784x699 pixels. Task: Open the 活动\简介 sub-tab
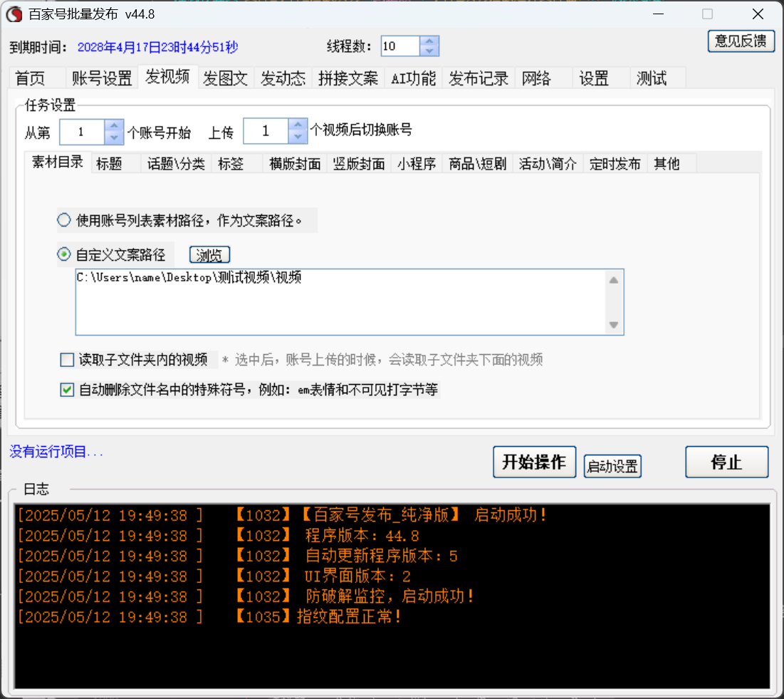point(548,164)
